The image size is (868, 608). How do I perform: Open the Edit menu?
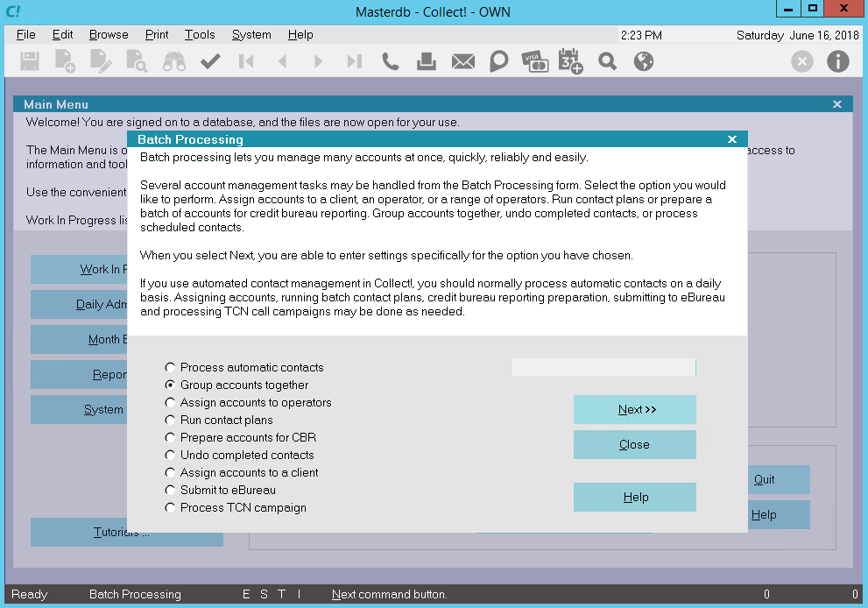pyautogui.click(x=62, y=34)
